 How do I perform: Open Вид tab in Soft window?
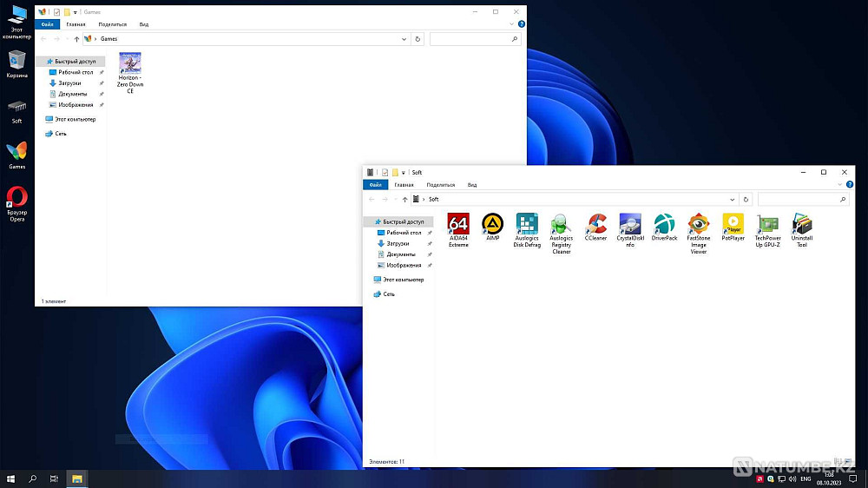pyautogui.click(x=472, y=184)
